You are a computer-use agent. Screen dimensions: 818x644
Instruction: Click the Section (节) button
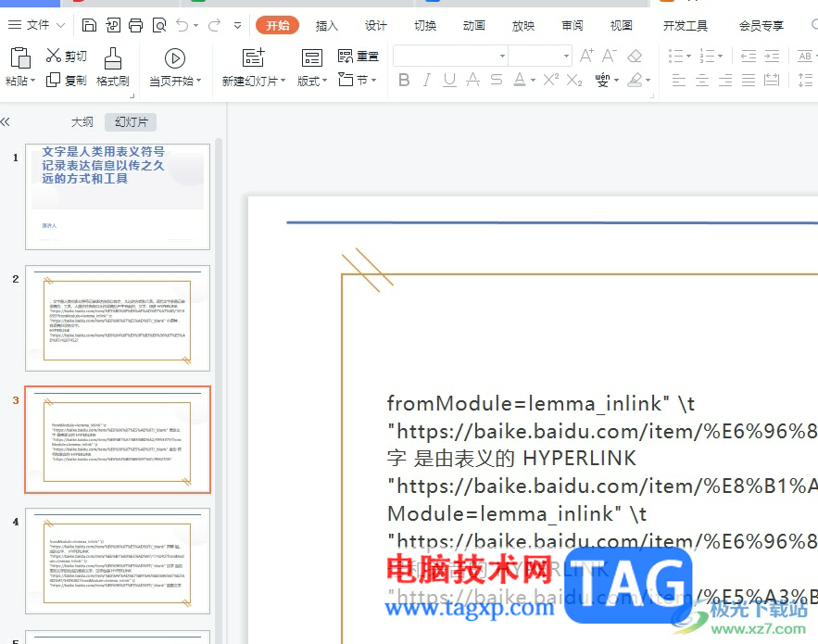click(357, 80)
